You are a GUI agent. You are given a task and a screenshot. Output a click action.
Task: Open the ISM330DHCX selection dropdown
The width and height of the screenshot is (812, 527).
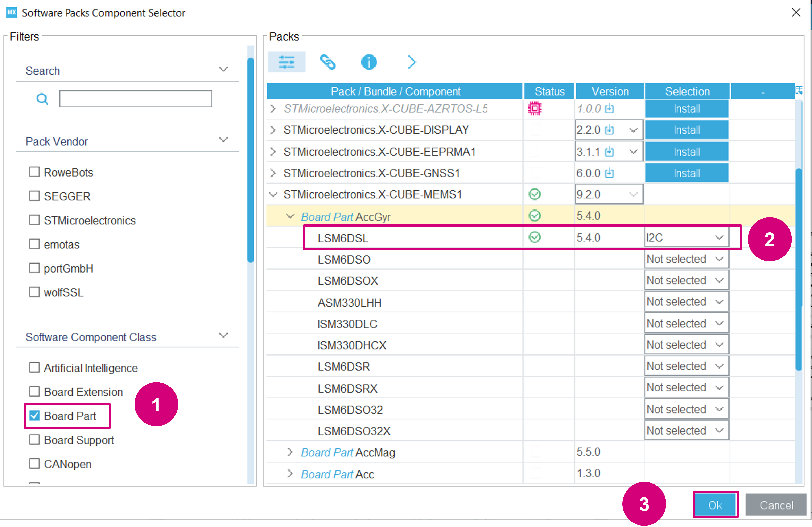(687, 345)
